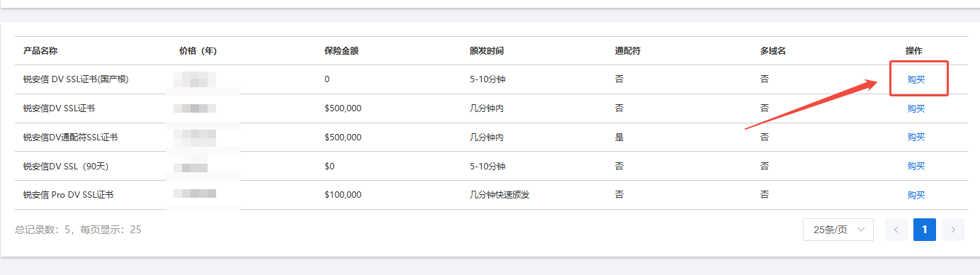Select product name 锐安信 Pro DV SSL证书
This screenshot has width=980, height=275.
pos(68,195)
